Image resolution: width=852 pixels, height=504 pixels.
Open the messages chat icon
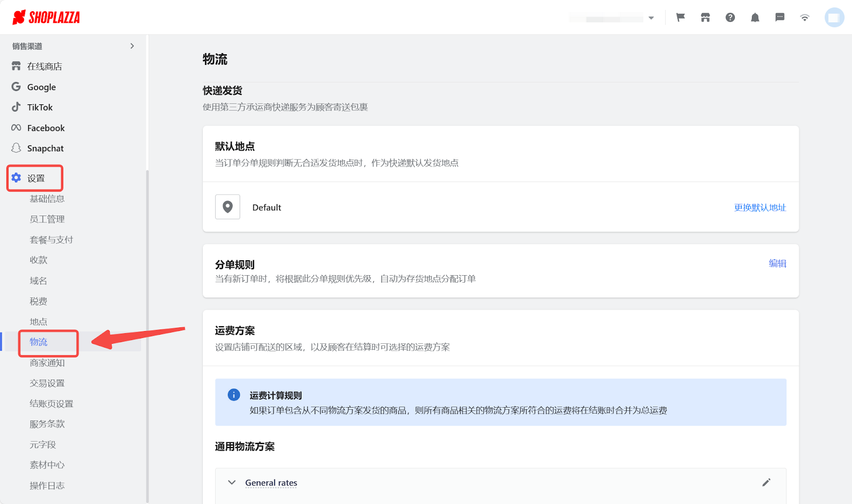[780, 17]
